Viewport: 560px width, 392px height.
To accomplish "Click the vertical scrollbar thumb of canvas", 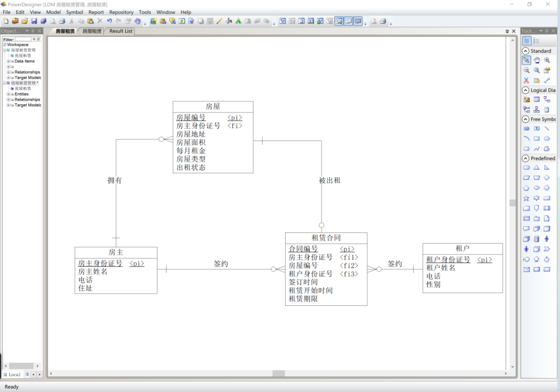I will [x=512, y=203].
